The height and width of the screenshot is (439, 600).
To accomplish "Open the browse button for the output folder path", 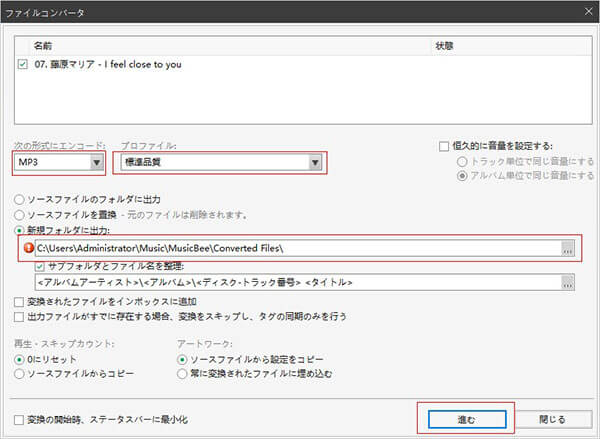I will tap(568, 248).
